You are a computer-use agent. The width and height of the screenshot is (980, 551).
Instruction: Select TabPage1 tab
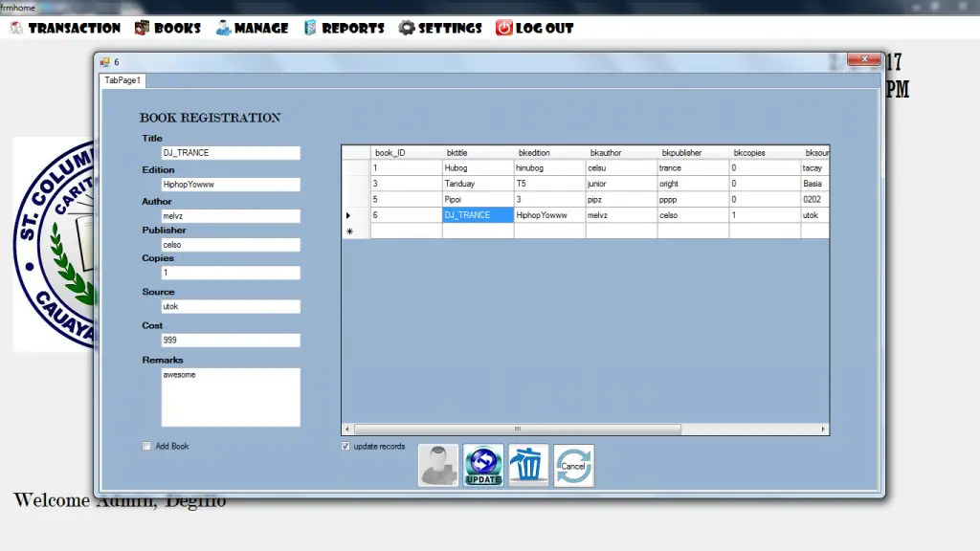[122, 80]
